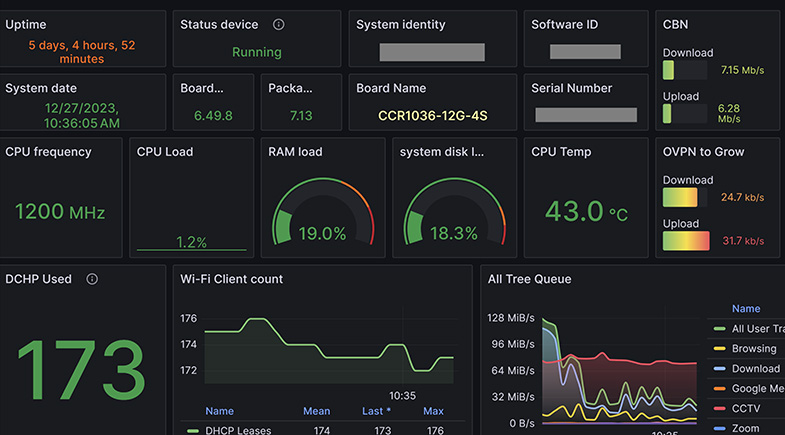Sort Wi-Fi legend by Mean column

coord(316,411)
